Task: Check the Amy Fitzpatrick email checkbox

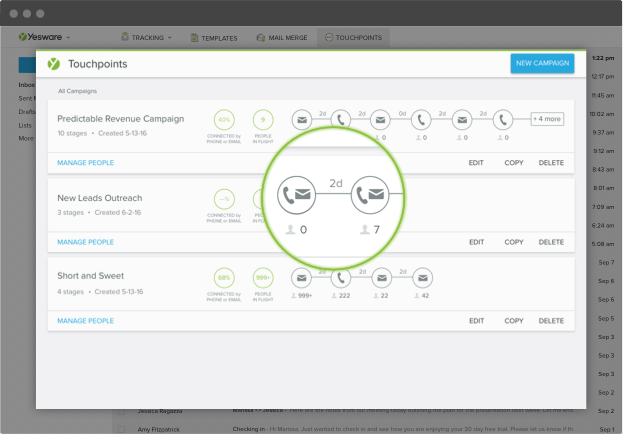Action: 122,429
